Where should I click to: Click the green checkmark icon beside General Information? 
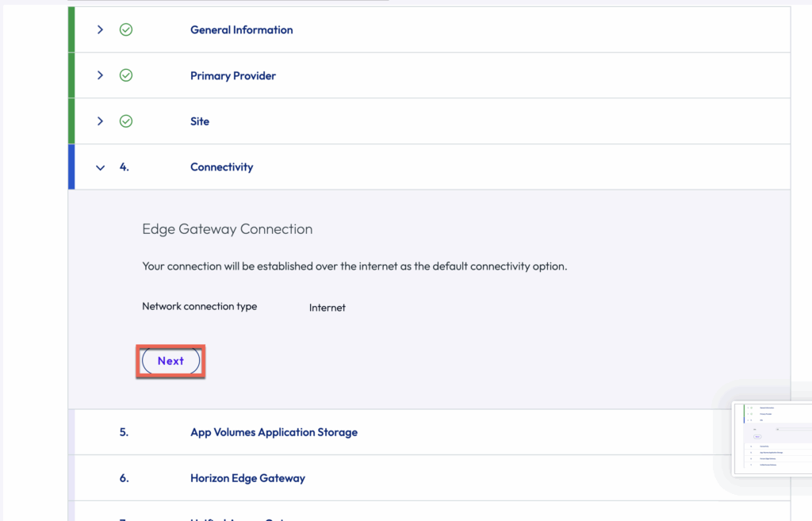126,30
